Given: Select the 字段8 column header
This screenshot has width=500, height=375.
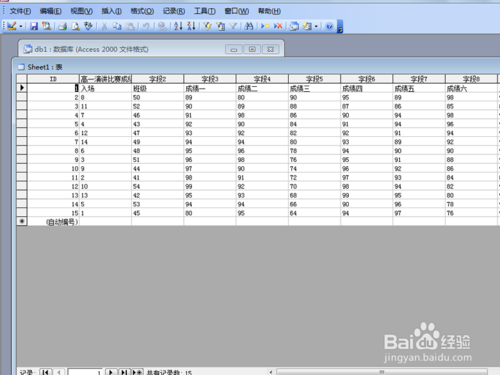Looking at the screenshot, I should [x=471, y=79].
